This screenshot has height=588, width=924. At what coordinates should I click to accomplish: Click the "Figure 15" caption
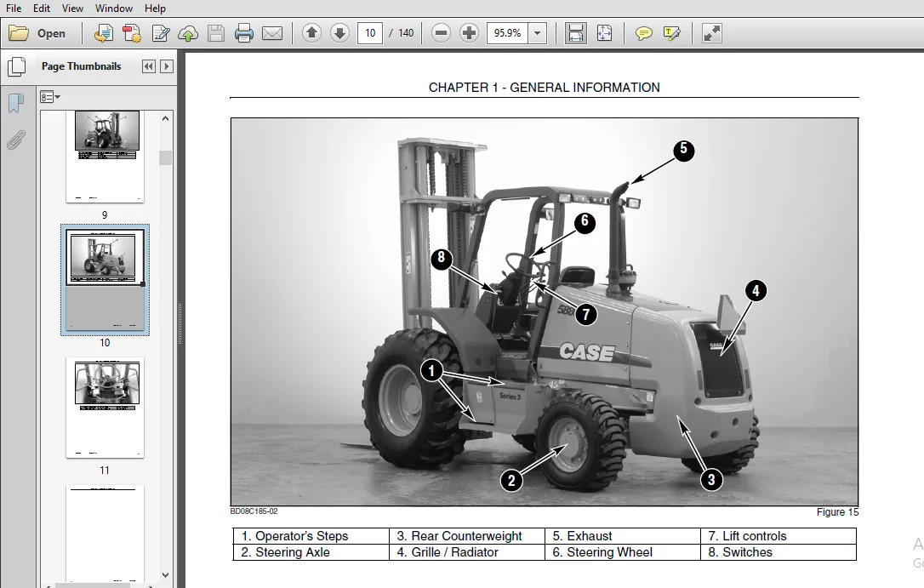tap(837, 512)
